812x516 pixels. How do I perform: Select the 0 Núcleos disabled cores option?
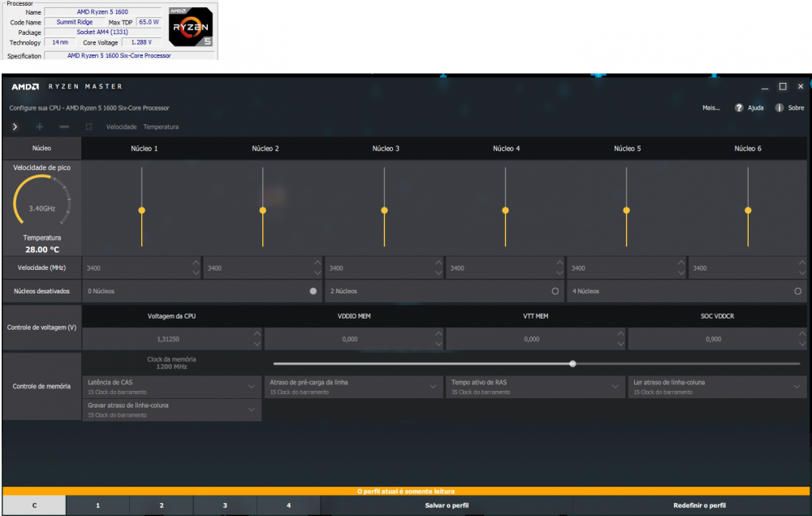tap(313, 291)
